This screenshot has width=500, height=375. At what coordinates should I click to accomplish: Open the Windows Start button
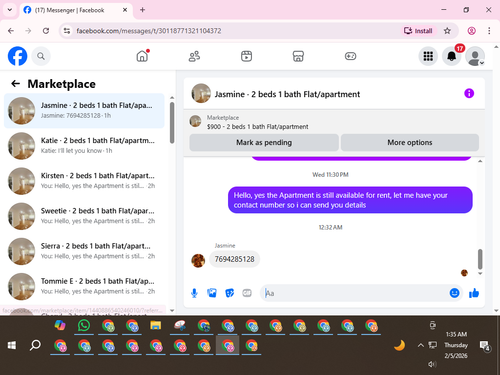pyautogui.click(x=12, y=345)
